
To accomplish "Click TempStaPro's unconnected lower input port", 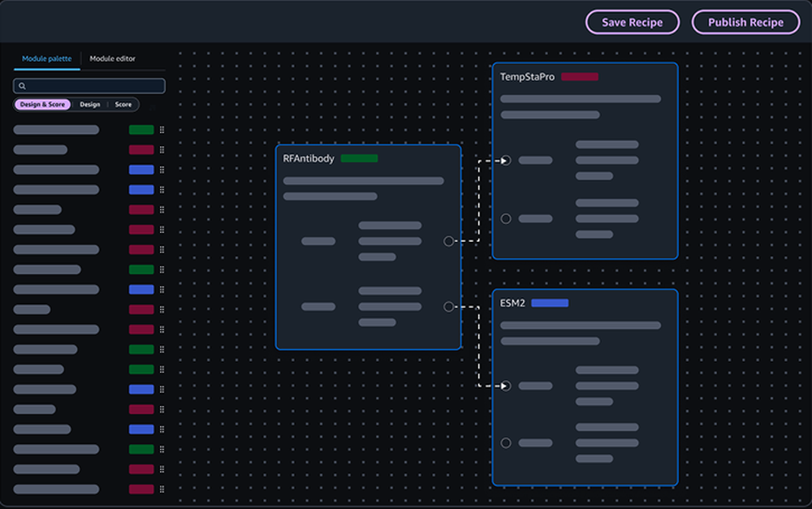I will pos(506,219).
